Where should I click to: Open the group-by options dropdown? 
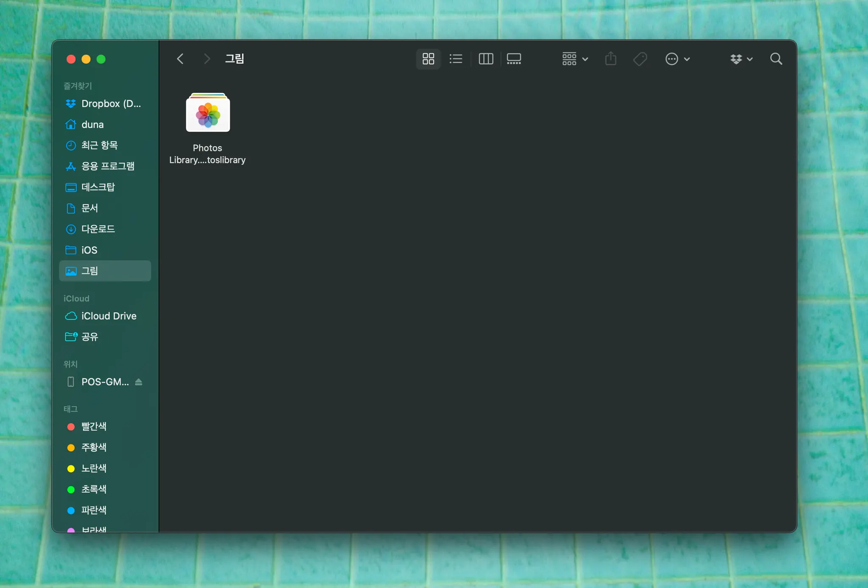(x=575, y=59)
